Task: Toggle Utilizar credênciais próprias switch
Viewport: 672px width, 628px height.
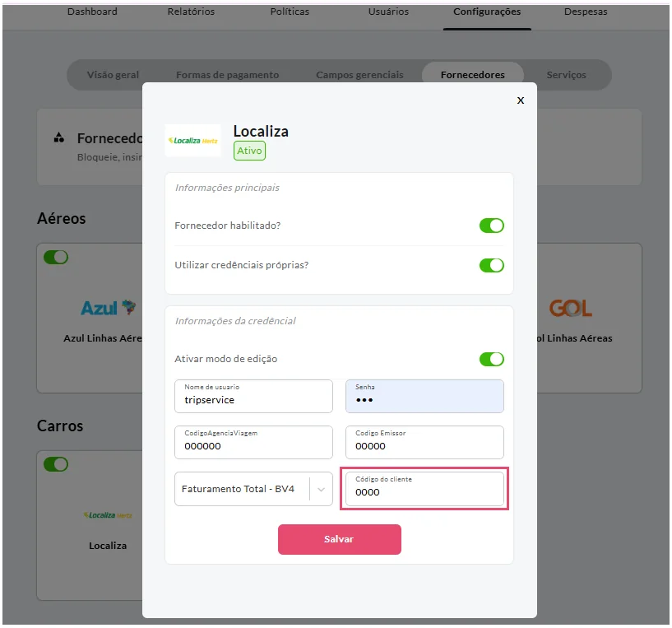Action: pos(491,265)
